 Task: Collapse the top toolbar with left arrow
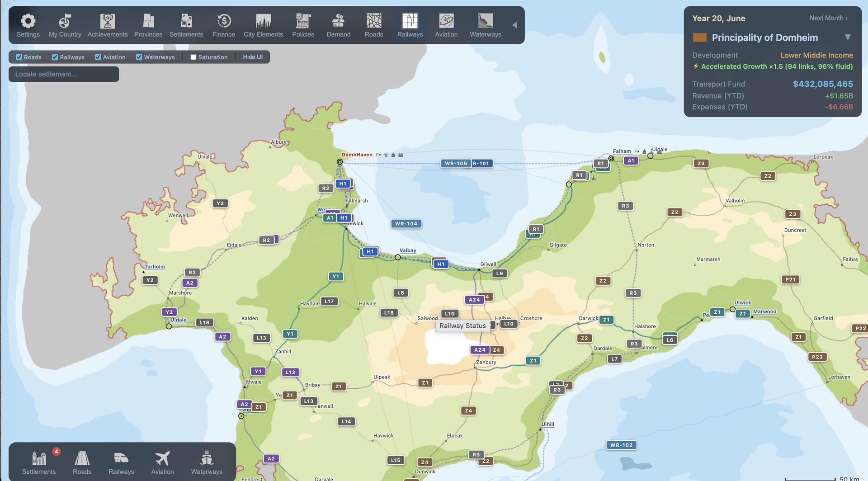pyautogui.click(x=514, y=25)
